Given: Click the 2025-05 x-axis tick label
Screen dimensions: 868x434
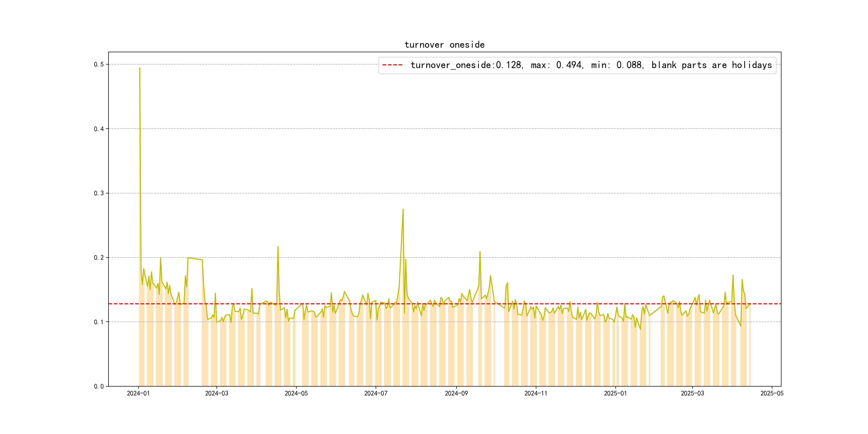Looking at the screenshot, I should [772, 393].
